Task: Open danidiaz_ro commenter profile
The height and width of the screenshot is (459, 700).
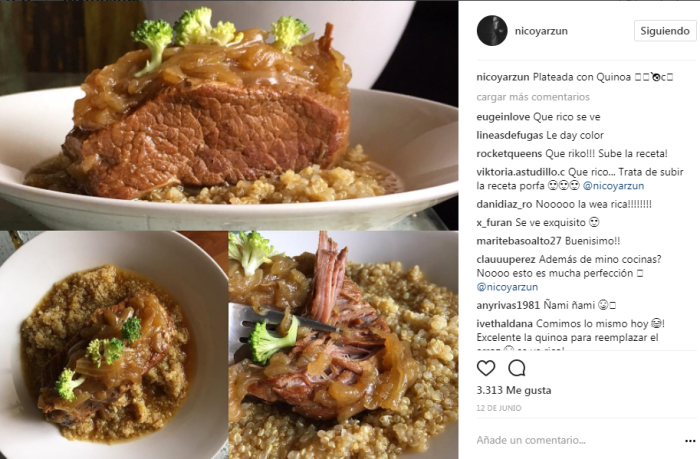Action: point(504,204)
